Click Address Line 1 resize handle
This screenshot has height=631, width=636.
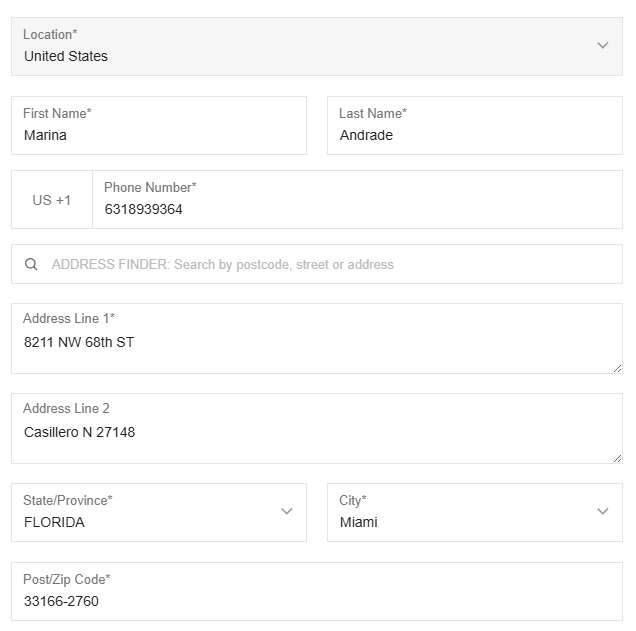[616, 367]
